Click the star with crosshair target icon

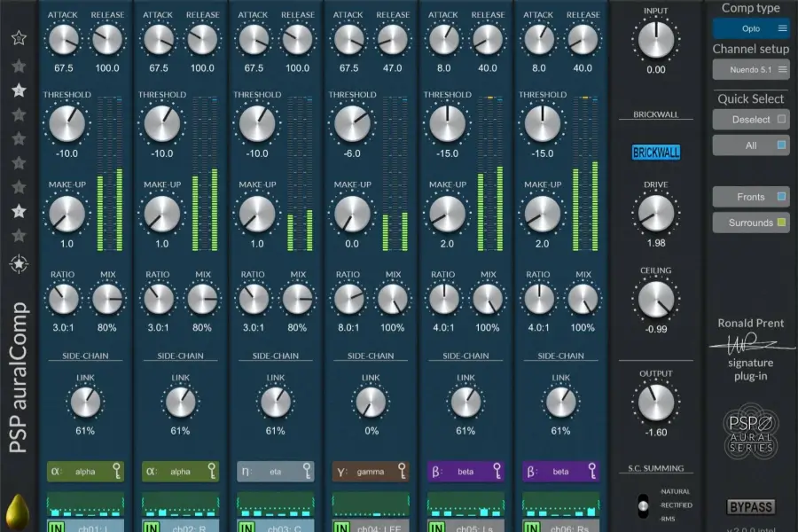pos(19,263)
